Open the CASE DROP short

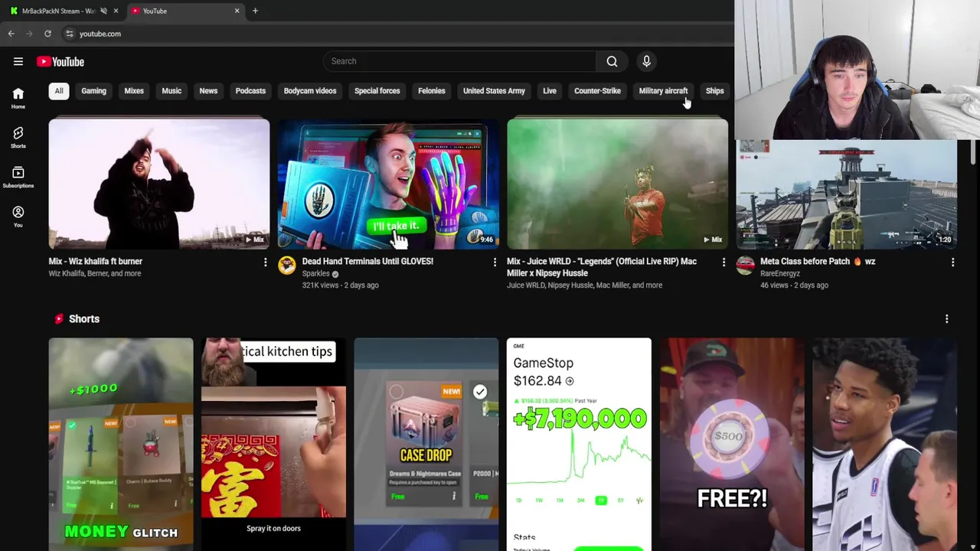click(x=426, y=444)
